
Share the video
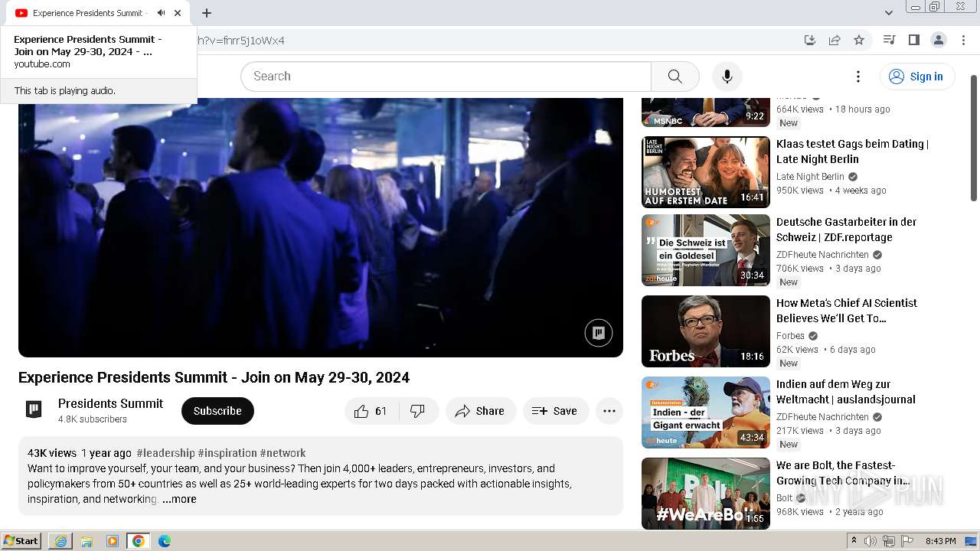[x=480, y=411]
